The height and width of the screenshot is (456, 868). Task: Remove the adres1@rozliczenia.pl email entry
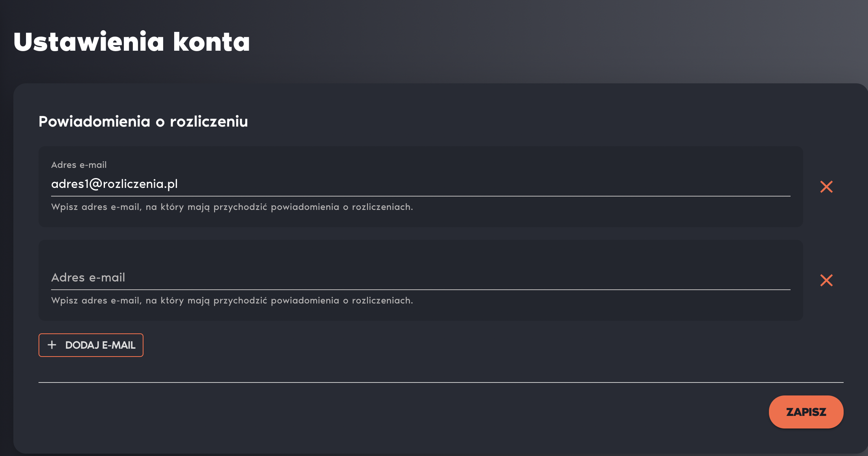(826, 187)
